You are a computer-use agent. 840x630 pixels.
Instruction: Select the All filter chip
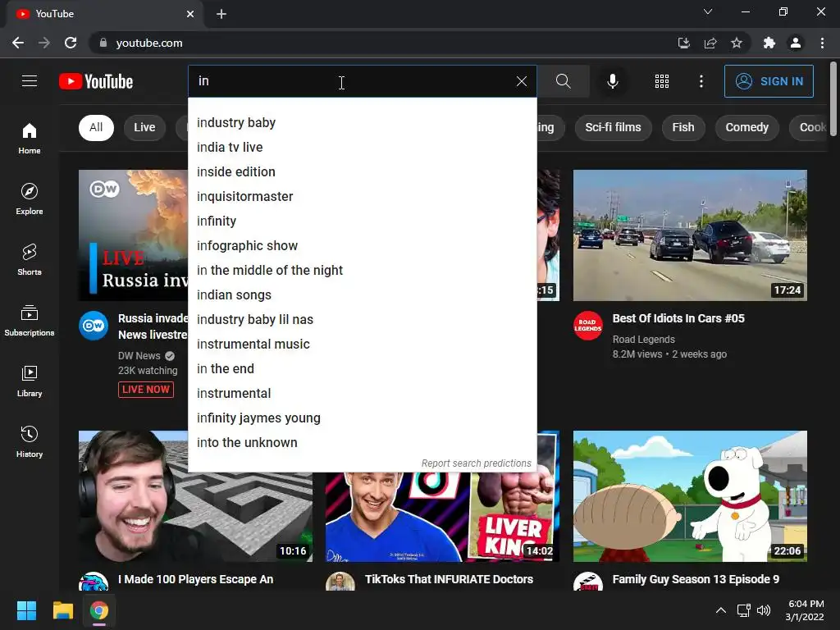(96, 127)
